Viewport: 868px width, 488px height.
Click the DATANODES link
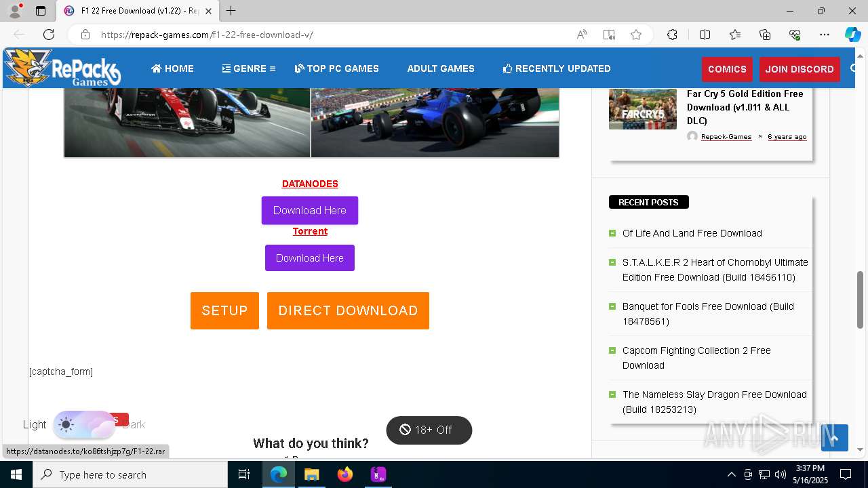point(310,184)
